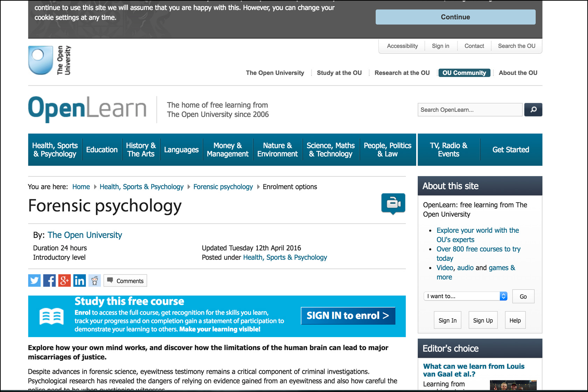Viewport: 588px width, 392px height.
Task: Click the video camera course icon
Action: click(x=393, y=203)
